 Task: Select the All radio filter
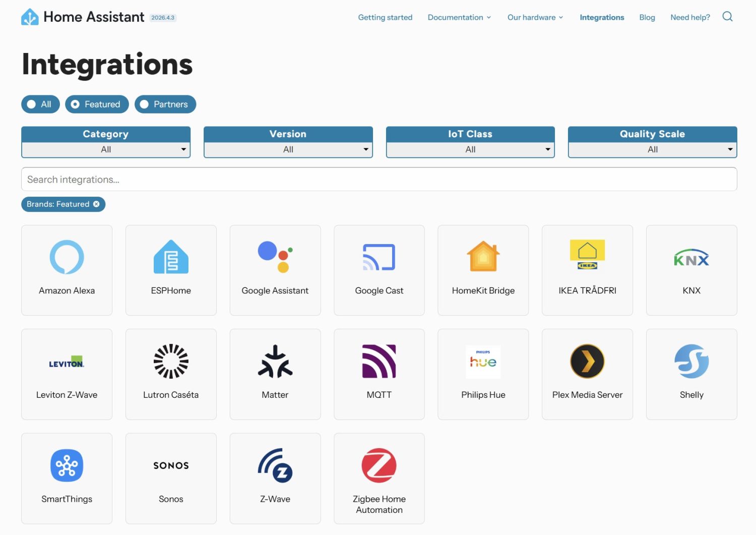(40, 104)
